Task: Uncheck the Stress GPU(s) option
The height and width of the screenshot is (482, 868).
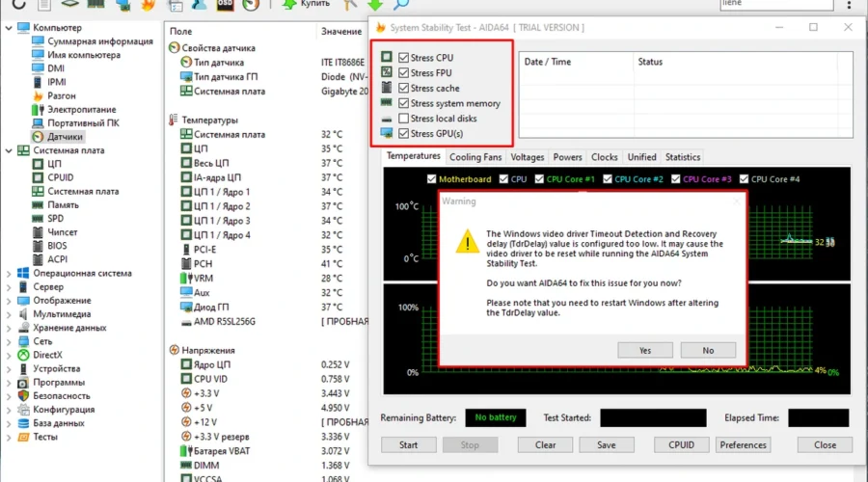Action: (x=404, y=133)
